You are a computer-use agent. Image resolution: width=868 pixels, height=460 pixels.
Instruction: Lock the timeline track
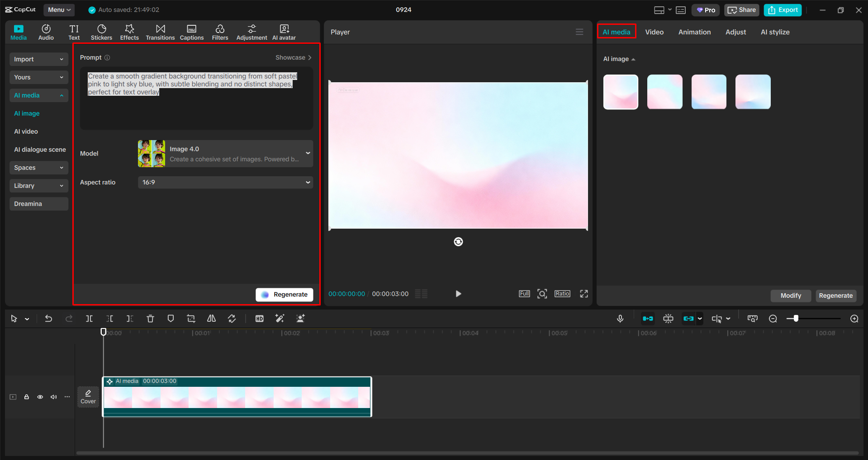point(27,397)
